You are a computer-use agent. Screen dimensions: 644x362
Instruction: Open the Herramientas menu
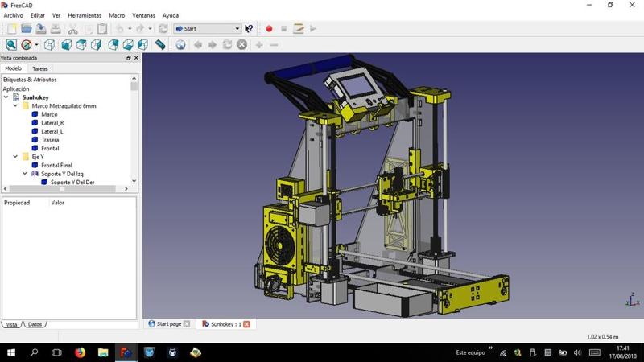pyautogui.click(x=85, y=15)
